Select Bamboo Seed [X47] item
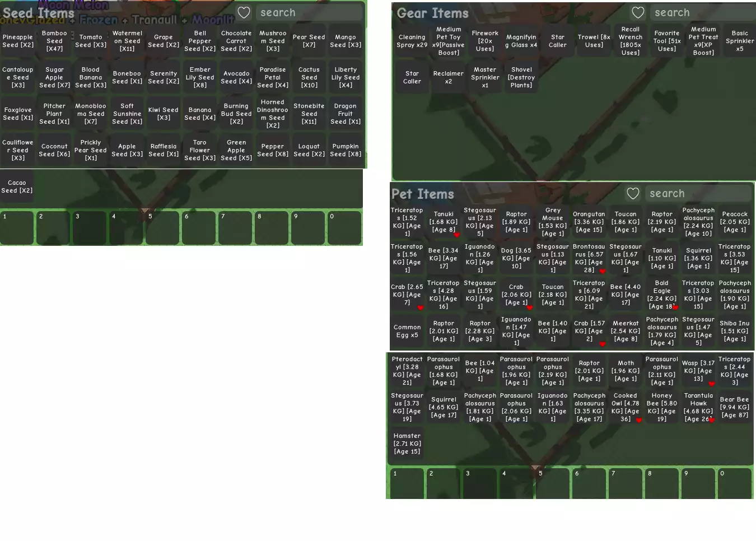This screenshot has height=541, width=756. (x=54, y=41)
